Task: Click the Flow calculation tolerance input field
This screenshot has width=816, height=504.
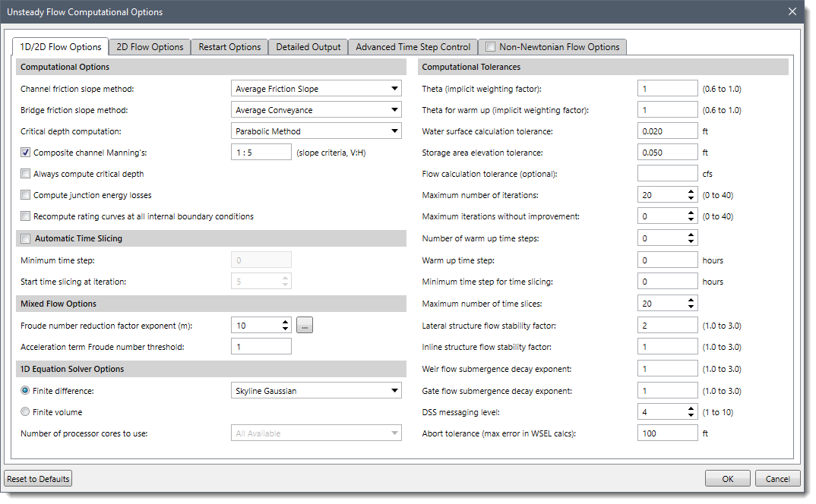Action: tap(667, 174)
